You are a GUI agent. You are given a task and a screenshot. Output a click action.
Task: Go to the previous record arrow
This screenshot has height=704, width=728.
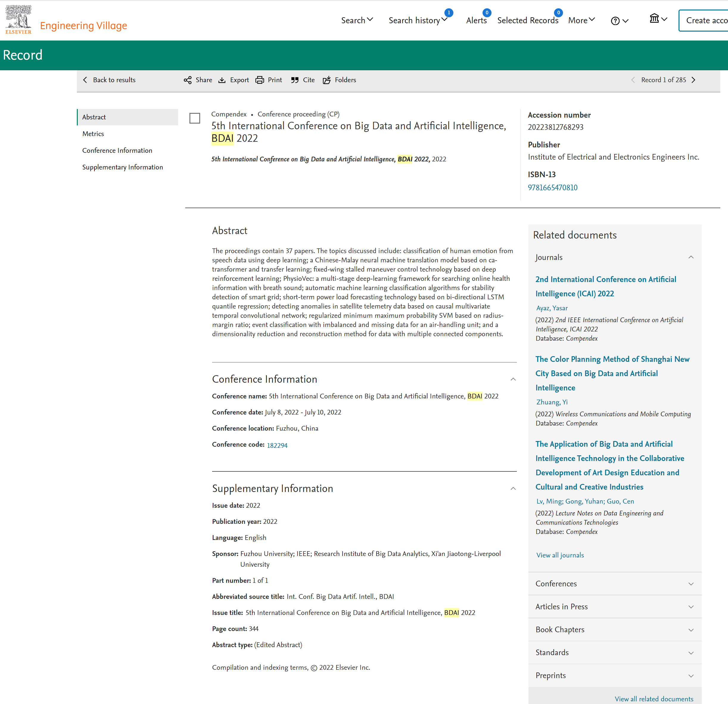click(633, 80)
